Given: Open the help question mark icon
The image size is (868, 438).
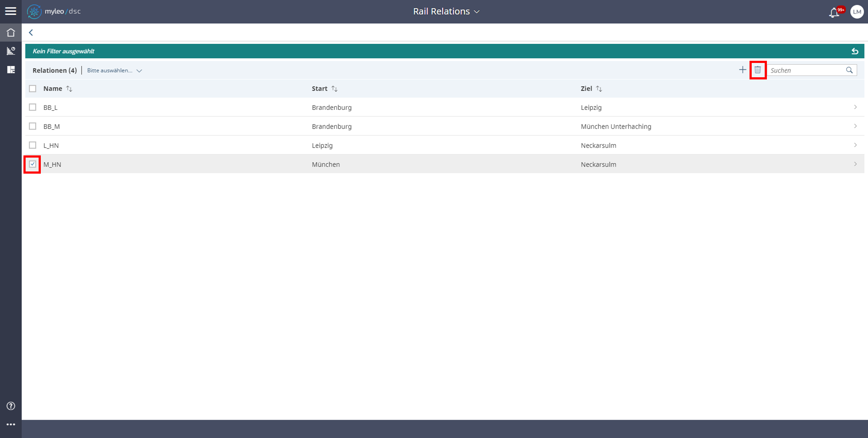Looking at the screenshot, I should 11,406.
